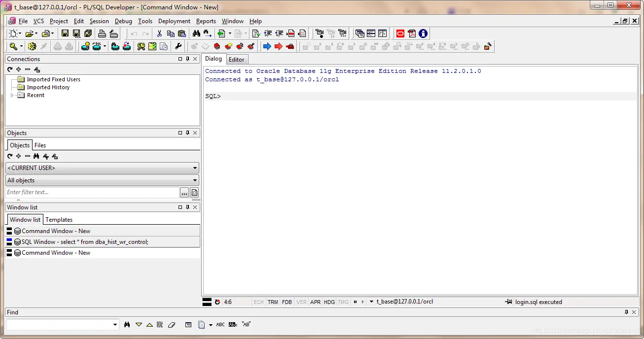Viewport: 644px width, 339px height.
Task: Open the Log on key dropdown arrow
Action: point(21,46)
